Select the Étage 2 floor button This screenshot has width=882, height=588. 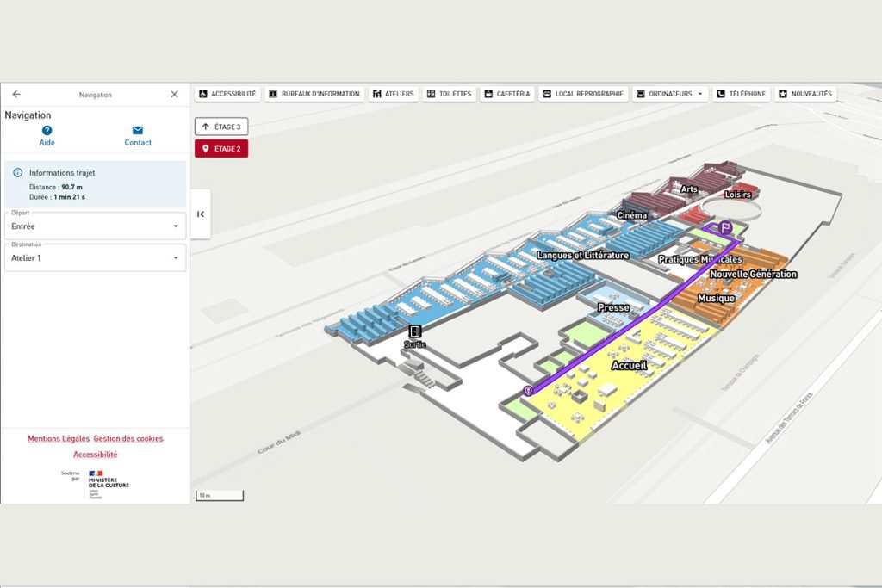click(221, 149)
